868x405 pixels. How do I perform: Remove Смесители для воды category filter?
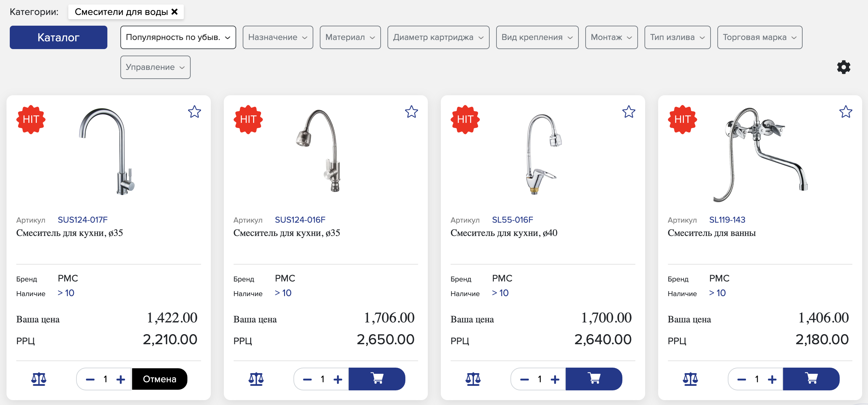(174, 11)
